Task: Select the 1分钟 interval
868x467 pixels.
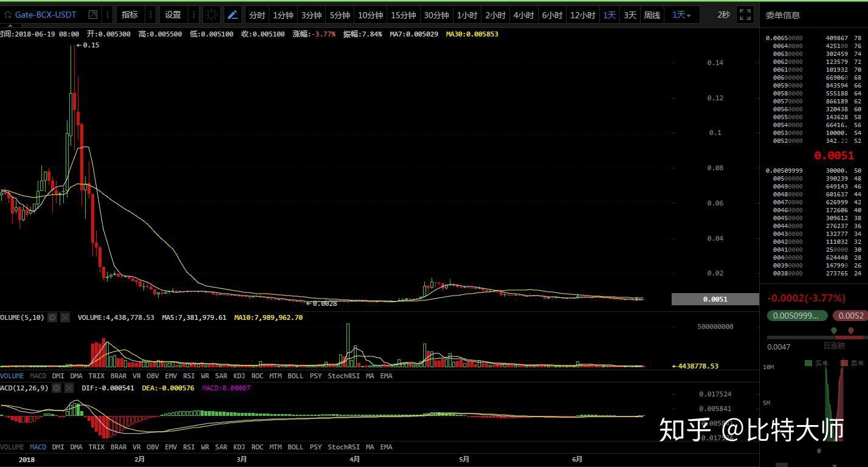Action: (x=283, y=15)
